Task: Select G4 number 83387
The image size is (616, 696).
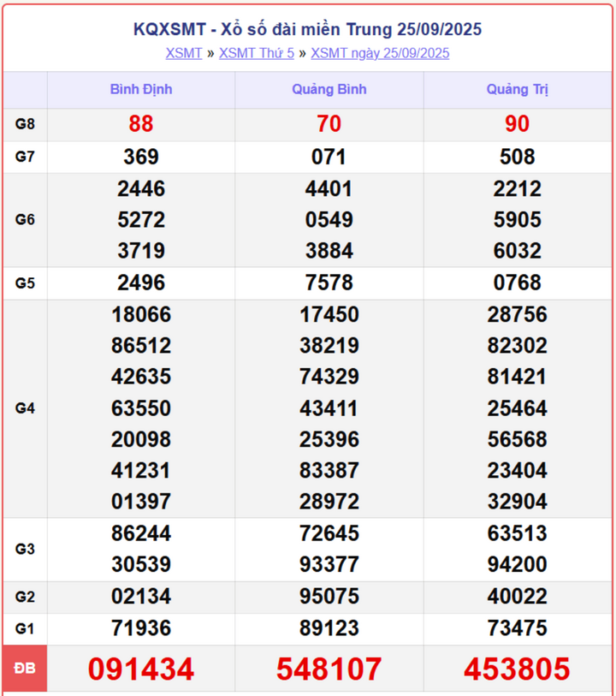Action: tap(329, 471)
